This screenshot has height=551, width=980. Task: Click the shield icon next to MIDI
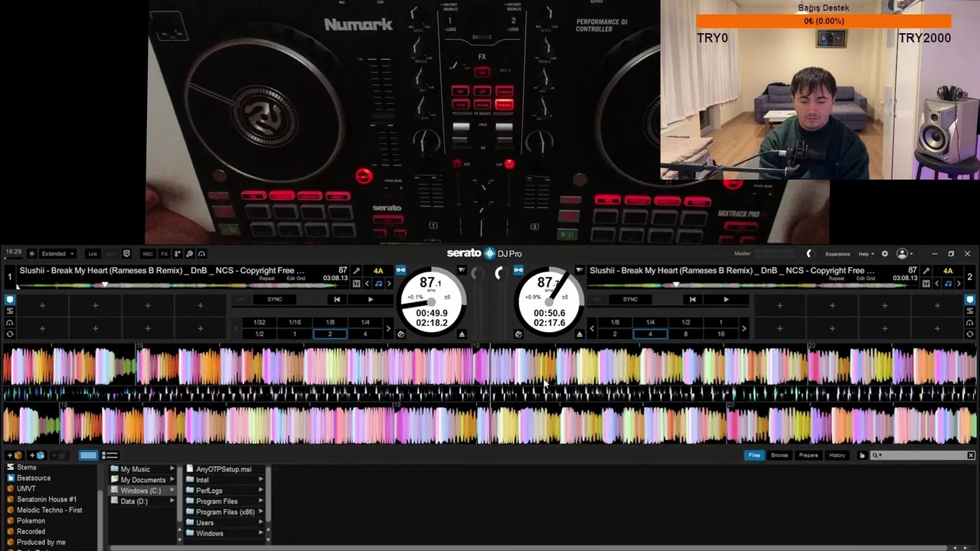click(x=126, y=253)
